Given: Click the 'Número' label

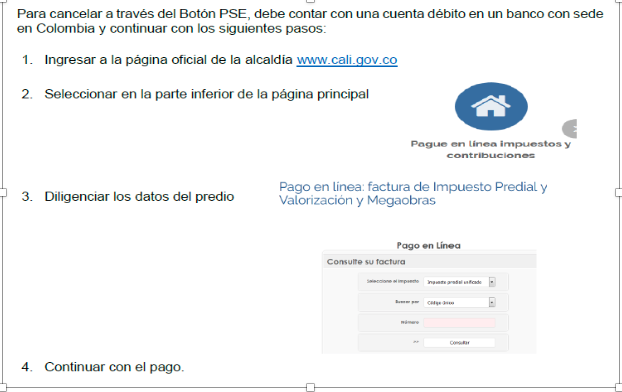Looking at the screenshot, I should (x=410, y=322).
